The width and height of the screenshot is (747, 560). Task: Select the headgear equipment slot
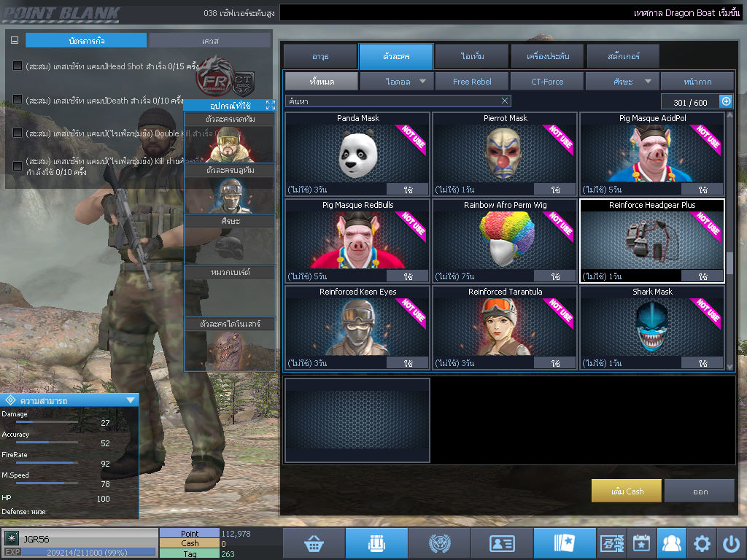230,240
